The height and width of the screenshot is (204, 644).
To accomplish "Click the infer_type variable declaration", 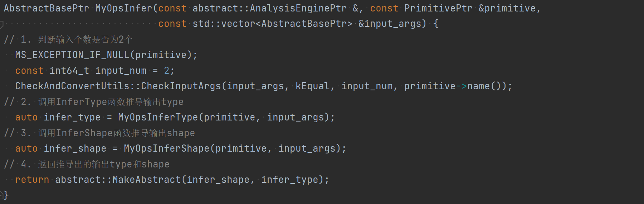I will pyautogui.click(x=72, y=117).
